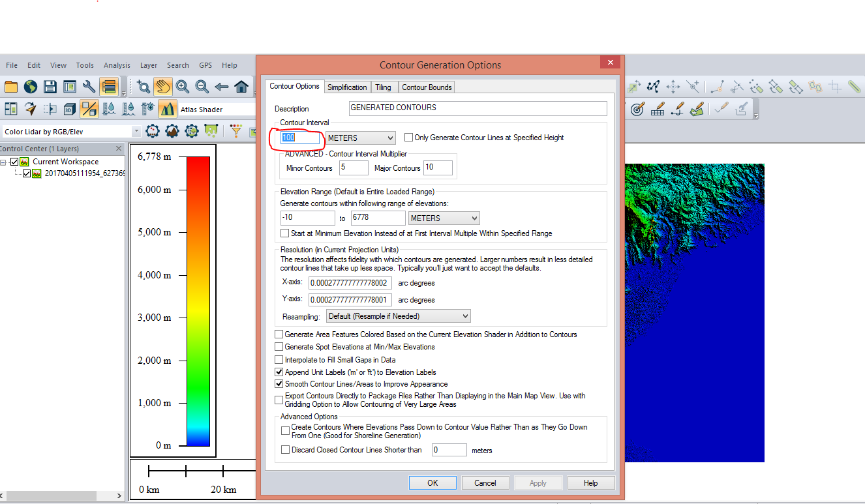Switch to the 3D View icon
Image resolution: width=865 pixels, height=504 pixels.
point(70,108)
